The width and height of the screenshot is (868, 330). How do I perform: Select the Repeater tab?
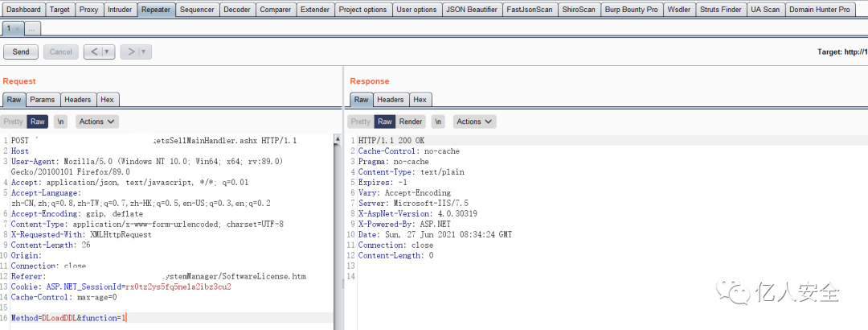coord(156,10)
